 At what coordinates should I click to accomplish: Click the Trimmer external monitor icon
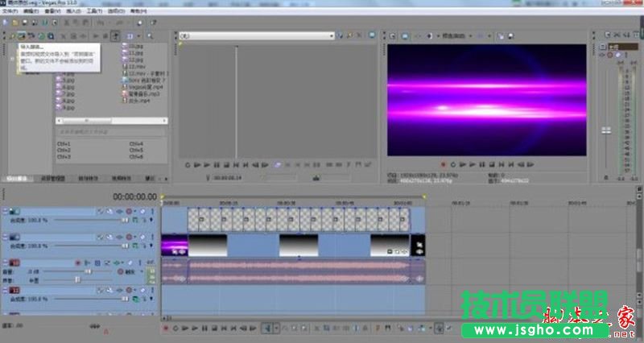click(x=372, y=35)
